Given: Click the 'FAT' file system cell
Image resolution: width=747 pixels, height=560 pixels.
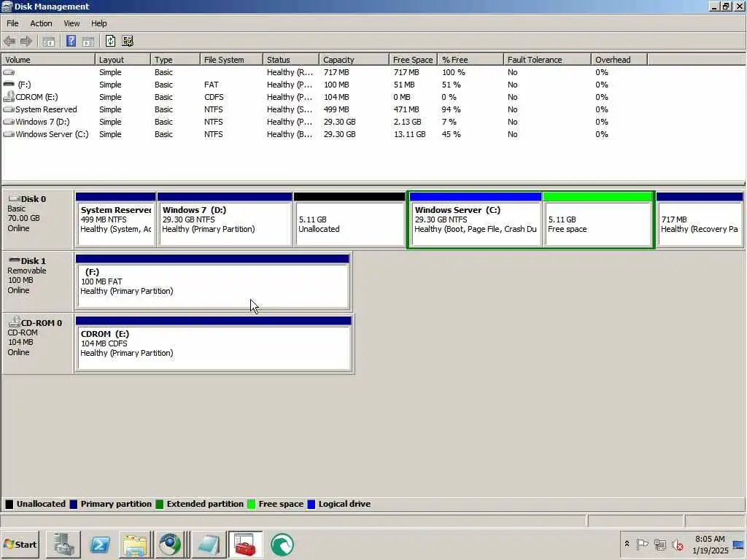Looking at the screenshot, I should coord(212,85).
